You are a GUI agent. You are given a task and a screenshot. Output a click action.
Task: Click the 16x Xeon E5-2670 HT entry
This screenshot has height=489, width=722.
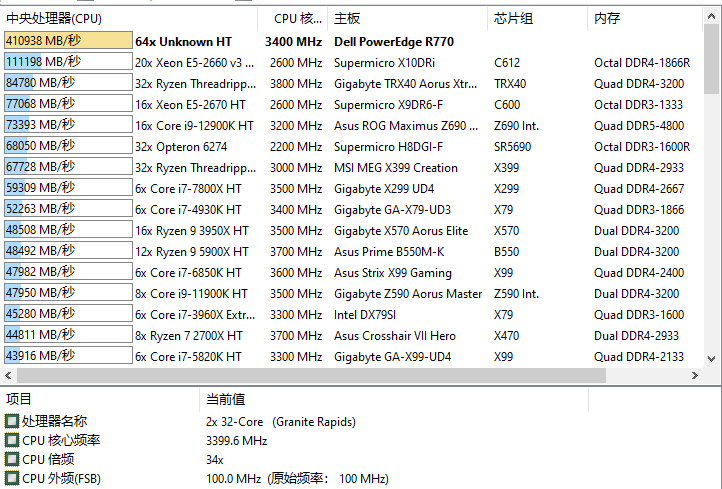click(190, 105)
